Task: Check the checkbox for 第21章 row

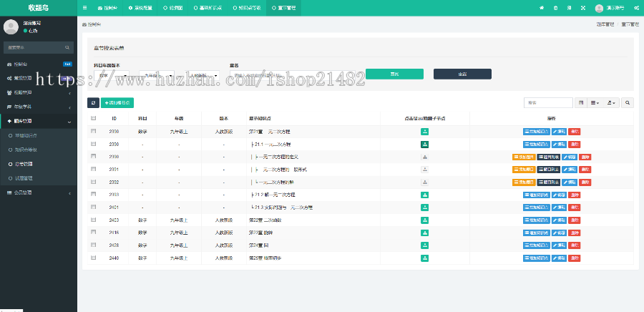Action: [93, 131]
